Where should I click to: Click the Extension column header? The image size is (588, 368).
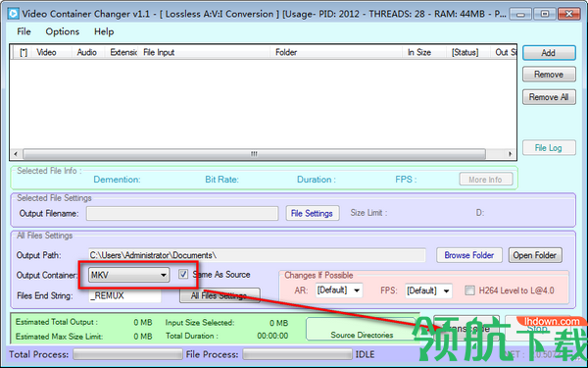point(122,52)
